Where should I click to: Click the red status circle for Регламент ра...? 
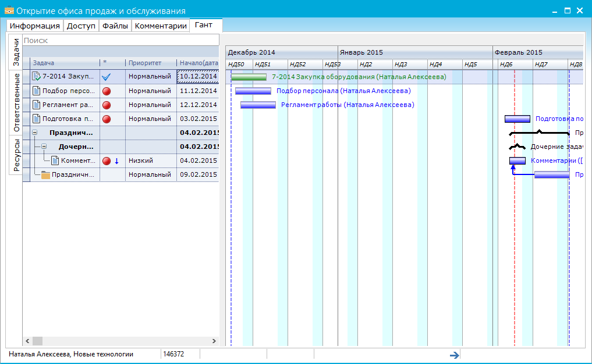pos(107,105)
